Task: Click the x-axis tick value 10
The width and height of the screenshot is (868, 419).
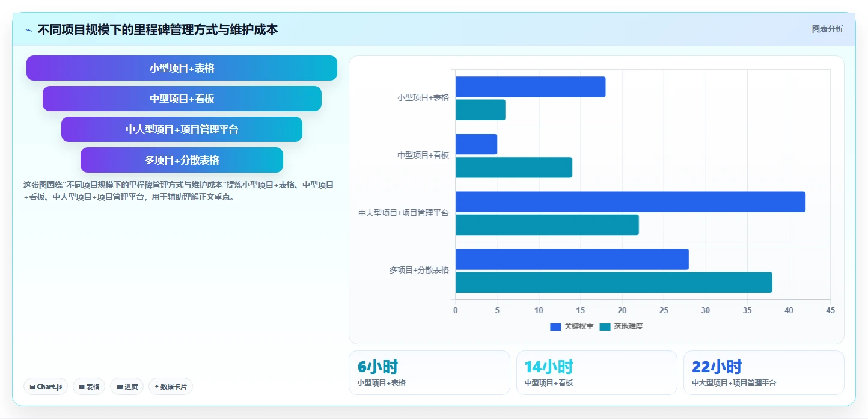Action: click(x=539, y=310)
